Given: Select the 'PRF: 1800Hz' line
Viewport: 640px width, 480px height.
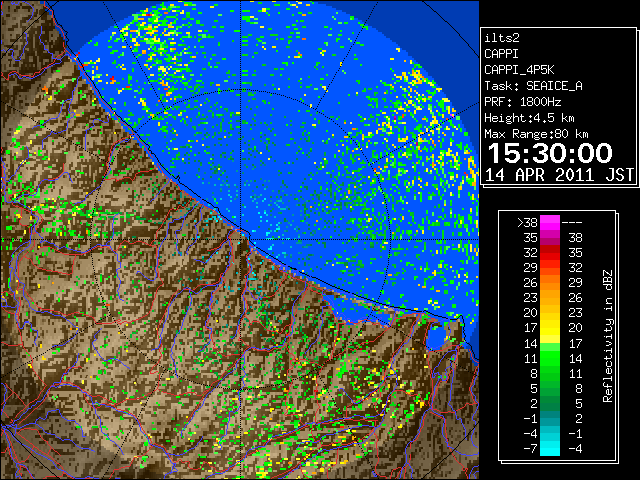Looking at the screenshot, I should click(523, 102).
